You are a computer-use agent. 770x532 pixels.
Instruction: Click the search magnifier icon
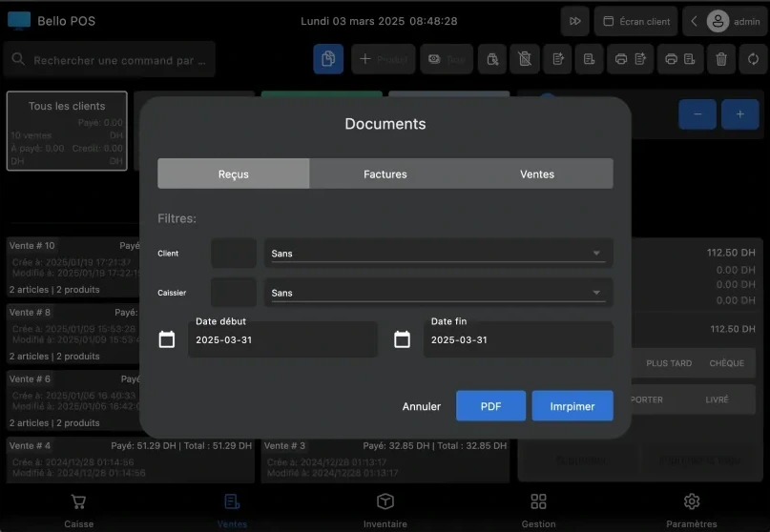(x=18, y=59)
